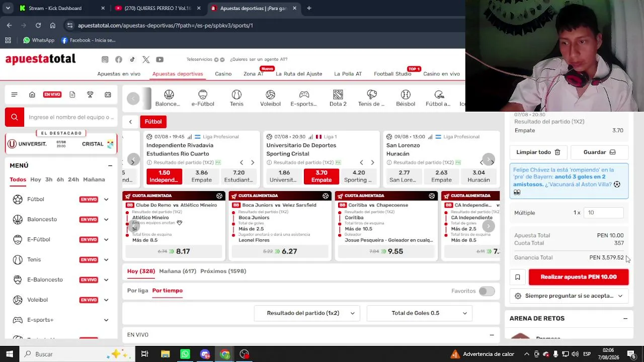Open the hamburger menu icon in the sidebar toolbar
The image size is (644, 362).
pos(14,95)
